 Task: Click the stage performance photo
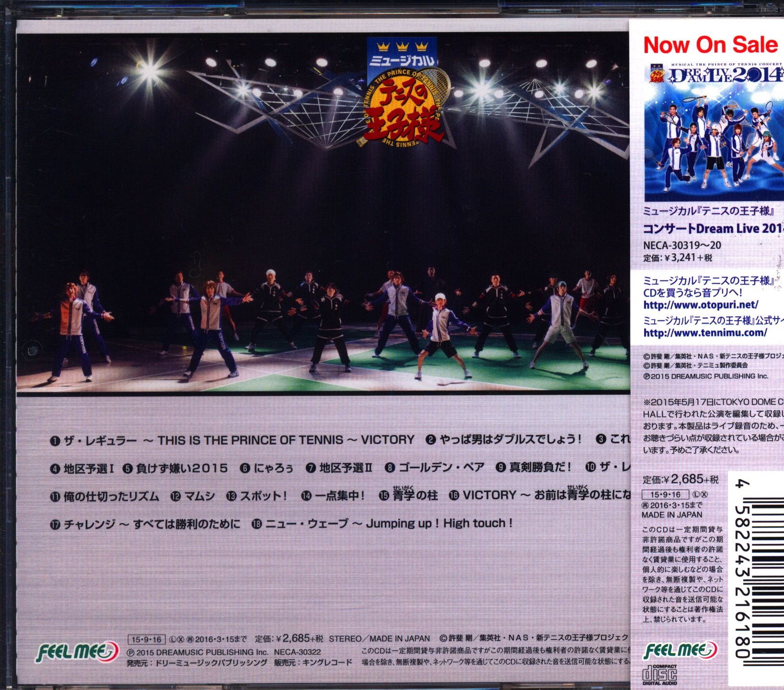coord(323,213)
